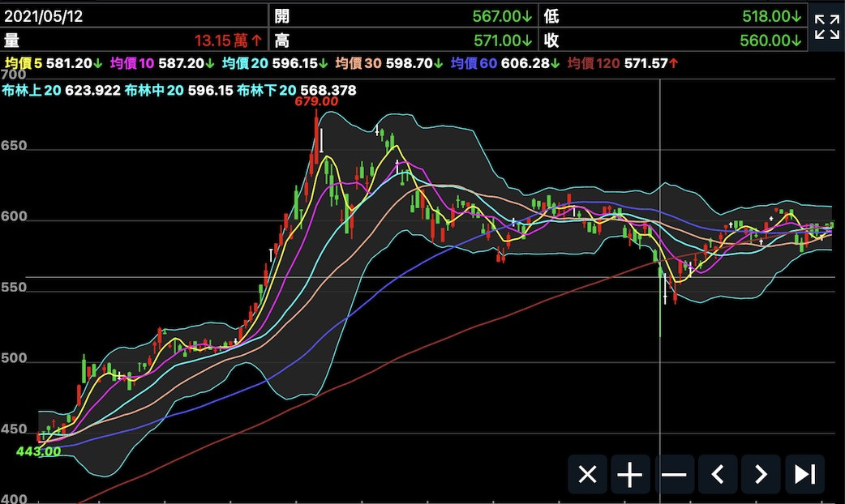Move to next candle with right chevron
The width and height of the screenshot is (845, 504).
[761, 475]
